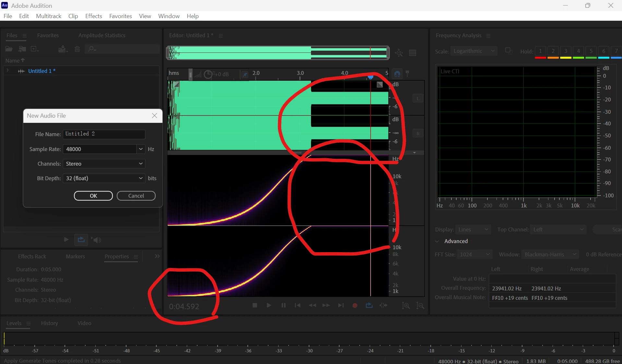622x364 pixels.
Task: Click the pin icon on the HUD
Action: 245,75
